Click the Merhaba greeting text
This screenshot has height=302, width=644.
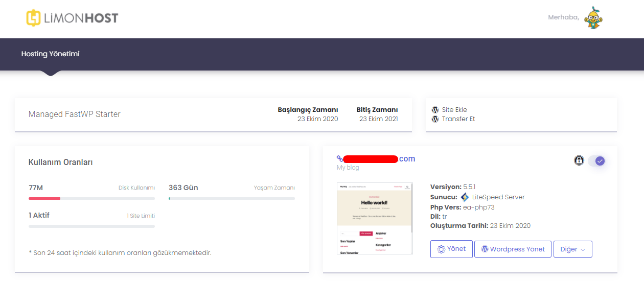coord(564,17)
